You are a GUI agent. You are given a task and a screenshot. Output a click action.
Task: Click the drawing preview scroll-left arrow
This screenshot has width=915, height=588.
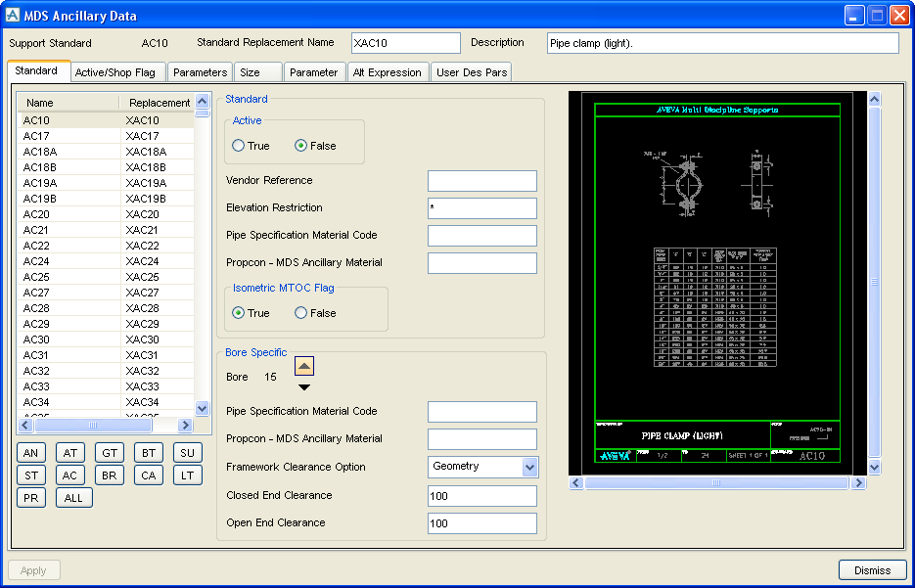[576, 483]
